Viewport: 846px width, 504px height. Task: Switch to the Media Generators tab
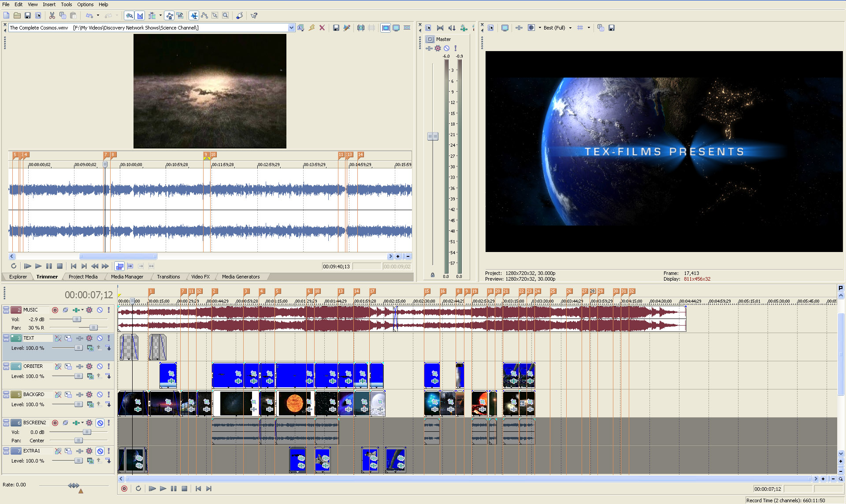coord(241,277)
